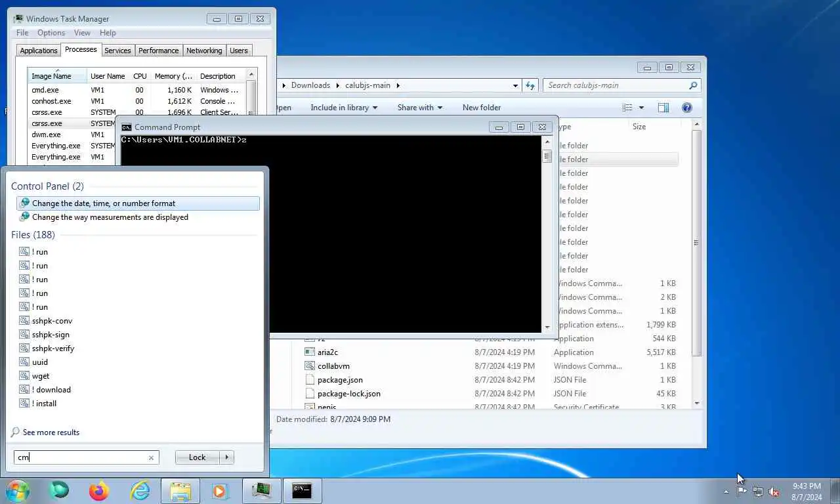Viewport: 840px width, 504px height.
Task: Launch Windows Media Player from taskbar
Action: point(220,491)
